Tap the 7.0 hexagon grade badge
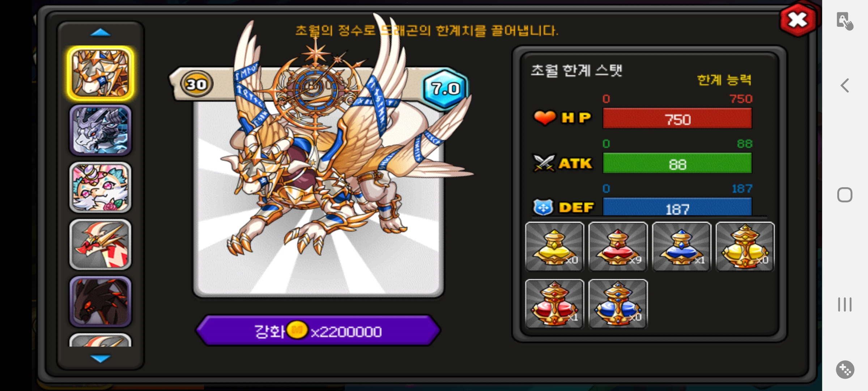This screenshot has height=391, width=868. point(446,88)
